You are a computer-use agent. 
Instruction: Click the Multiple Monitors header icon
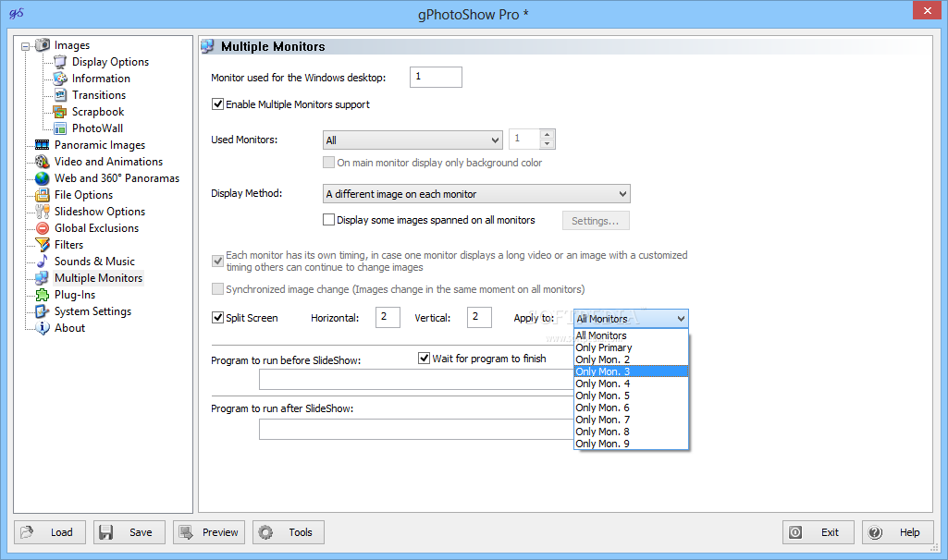pyautogui.click(x=208, y=46)
